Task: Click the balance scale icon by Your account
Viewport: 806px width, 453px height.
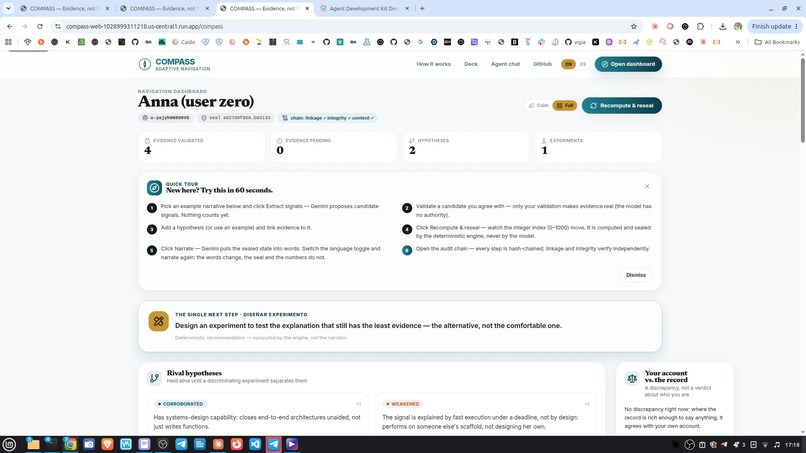Action: pos(632,378)
